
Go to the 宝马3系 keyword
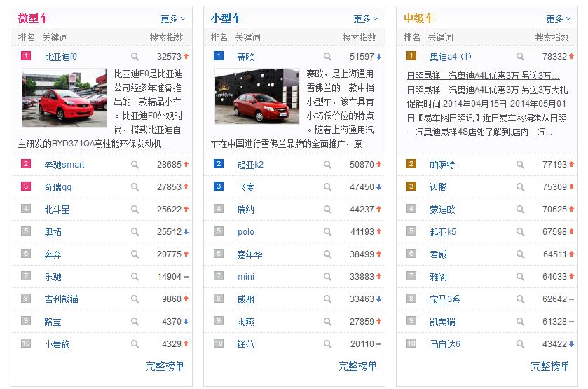click(x=445, y=299)
